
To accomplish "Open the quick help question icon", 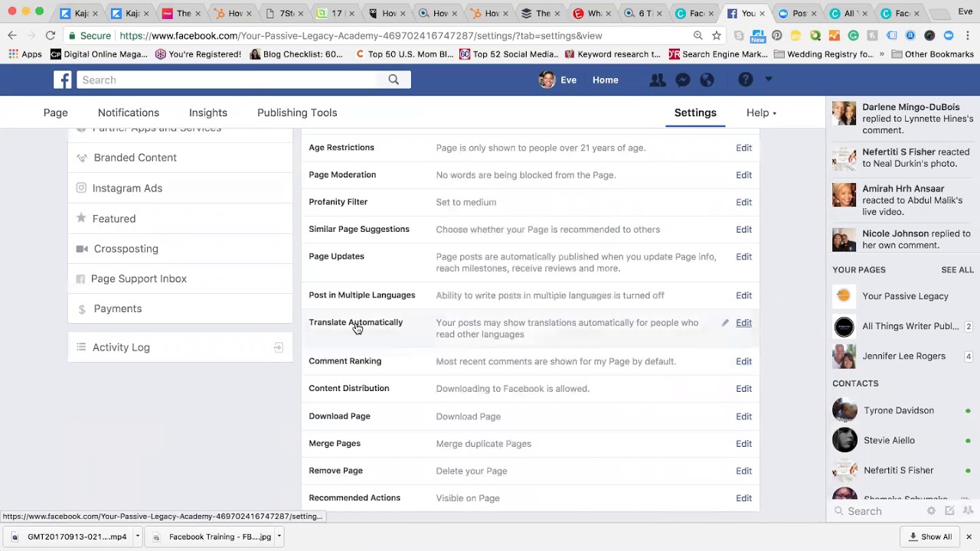I will pos(746,80).
